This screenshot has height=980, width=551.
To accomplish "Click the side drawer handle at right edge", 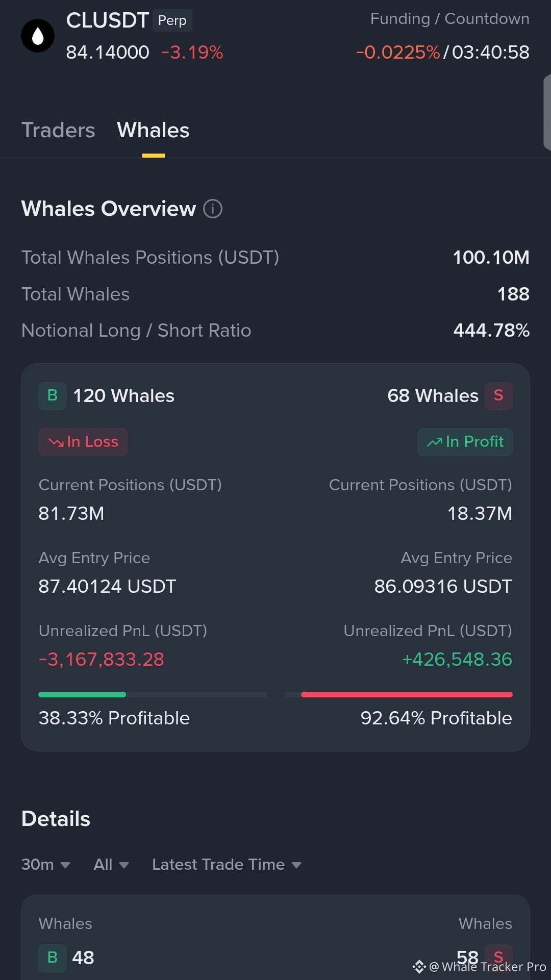I will click(x=547, y=112).
